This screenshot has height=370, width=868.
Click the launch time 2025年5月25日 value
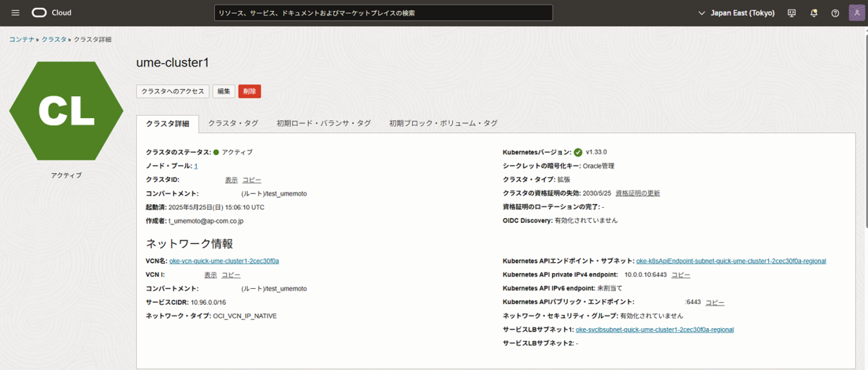pyautogui.click(x=216, y=207)
